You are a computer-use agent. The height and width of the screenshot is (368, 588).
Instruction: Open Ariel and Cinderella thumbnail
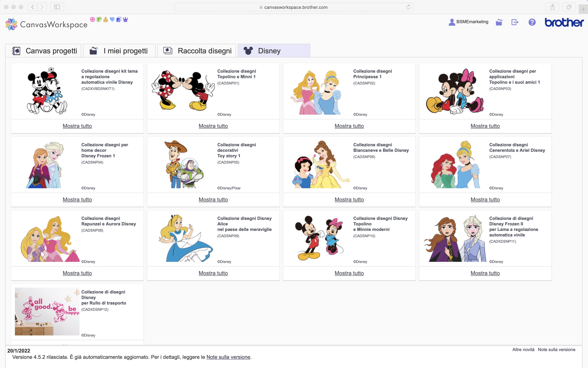click(x=455, y=164)
